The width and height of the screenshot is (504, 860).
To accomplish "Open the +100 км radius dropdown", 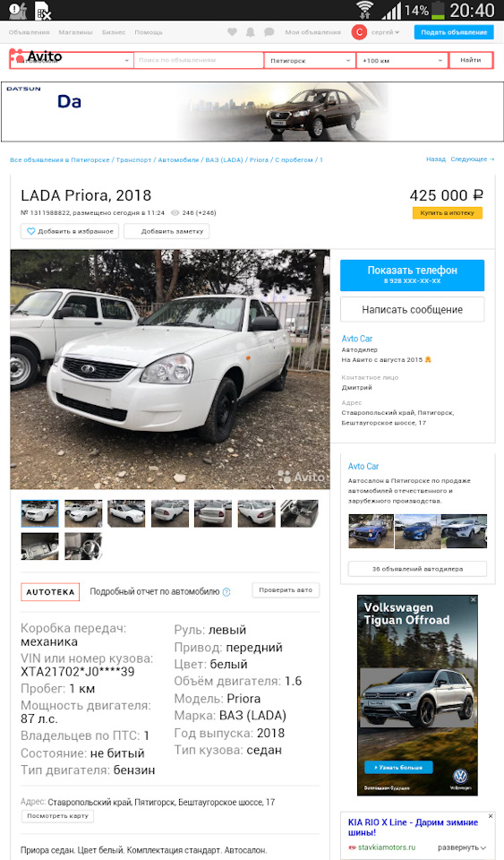I will [402, 60].
